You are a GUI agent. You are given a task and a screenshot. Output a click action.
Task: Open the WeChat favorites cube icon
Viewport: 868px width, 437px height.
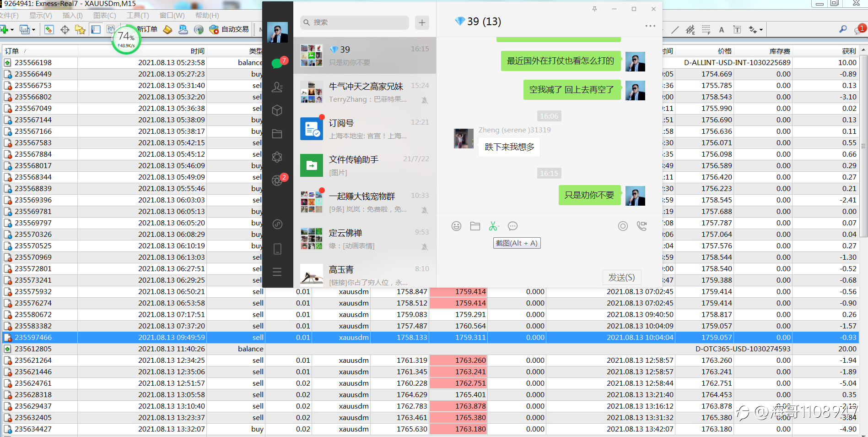277,110
